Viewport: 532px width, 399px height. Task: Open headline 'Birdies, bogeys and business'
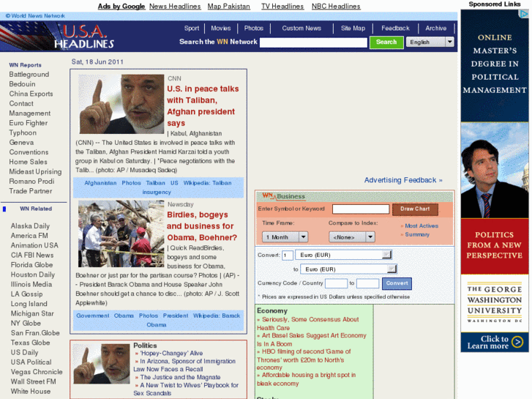tap(202, 226)
